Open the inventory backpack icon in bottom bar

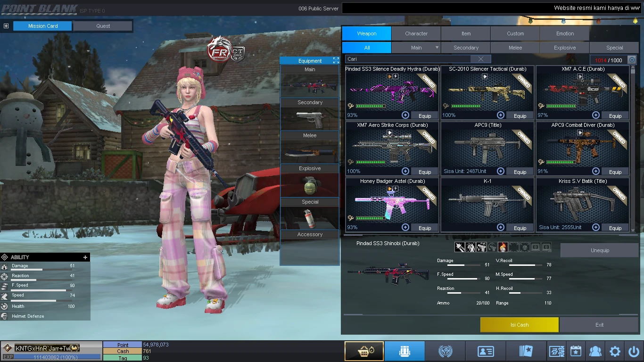pos(405,351)
